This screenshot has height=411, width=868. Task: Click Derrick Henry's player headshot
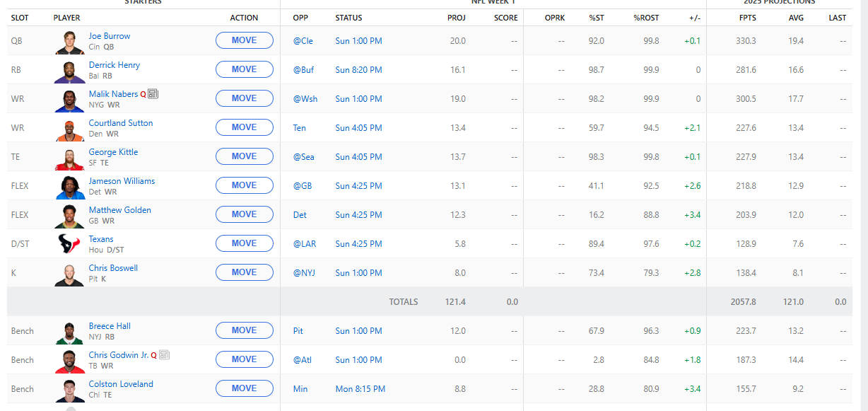[69, 71]
